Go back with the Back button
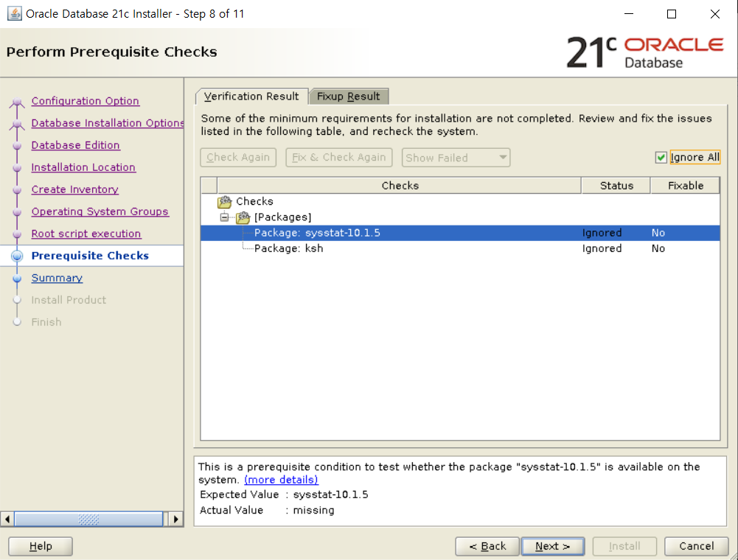The height and width of the screenshot is (560, 738). 487,546
